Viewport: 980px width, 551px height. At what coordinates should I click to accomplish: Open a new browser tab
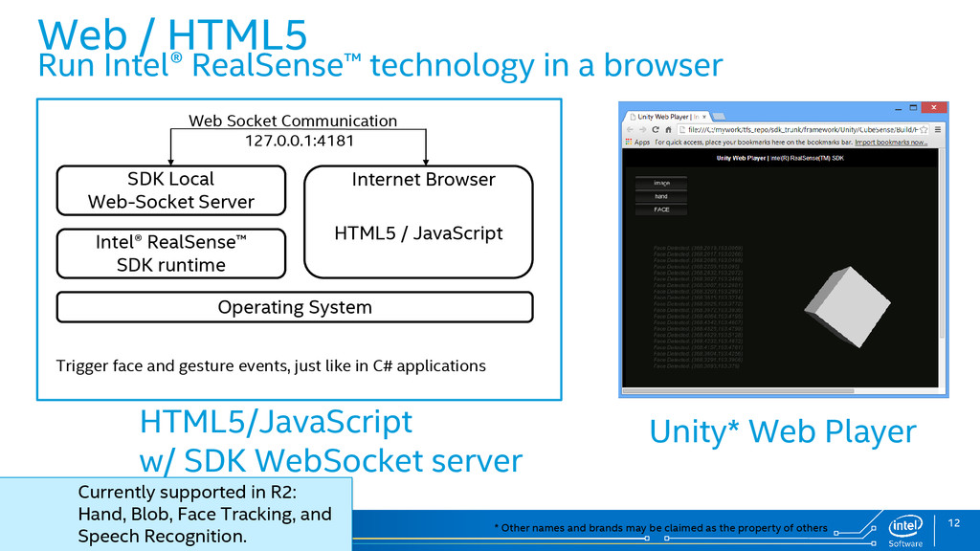coord(719,117)
